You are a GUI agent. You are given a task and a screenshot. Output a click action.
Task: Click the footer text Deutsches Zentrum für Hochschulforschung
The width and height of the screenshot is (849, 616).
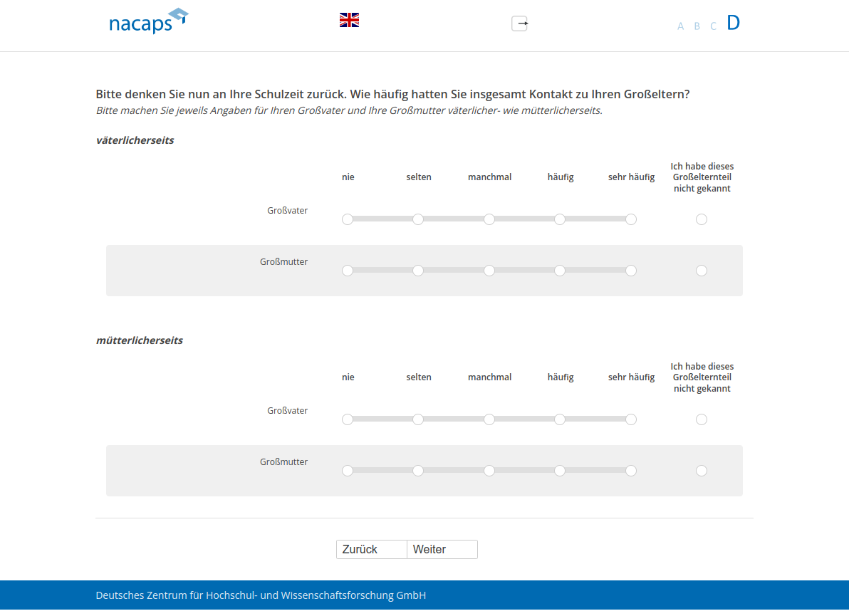point(261,595)
